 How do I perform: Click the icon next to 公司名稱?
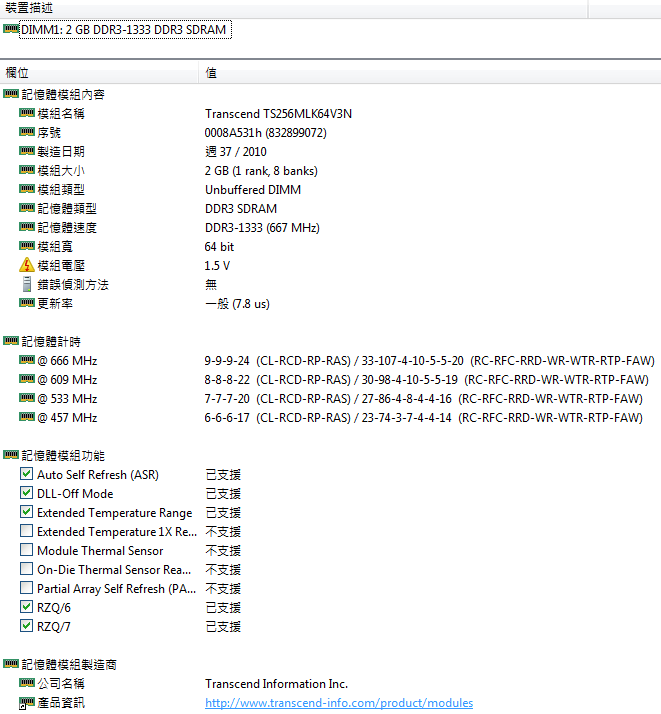pyautogui.click(x=26, y=683)
